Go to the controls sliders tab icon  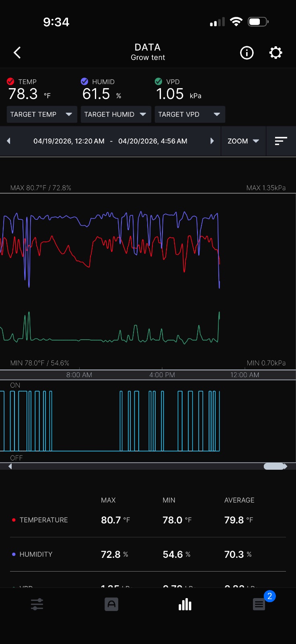point(37,604)
